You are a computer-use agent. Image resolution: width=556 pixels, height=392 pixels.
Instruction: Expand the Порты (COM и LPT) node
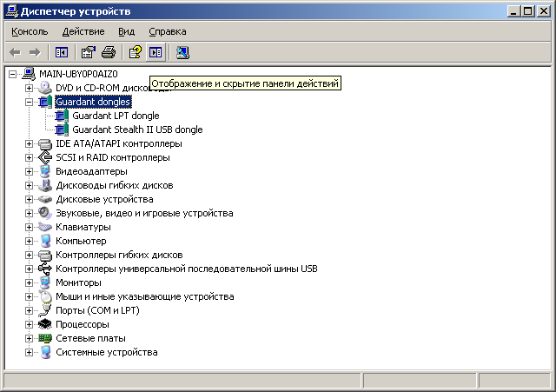[29, 310]
